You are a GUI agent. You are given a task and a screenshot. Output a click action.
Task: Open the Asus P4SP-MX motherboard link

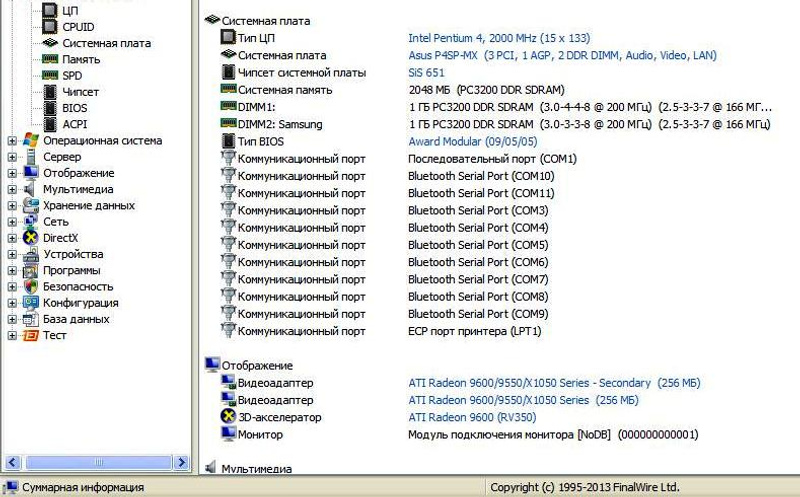point(562,55)
